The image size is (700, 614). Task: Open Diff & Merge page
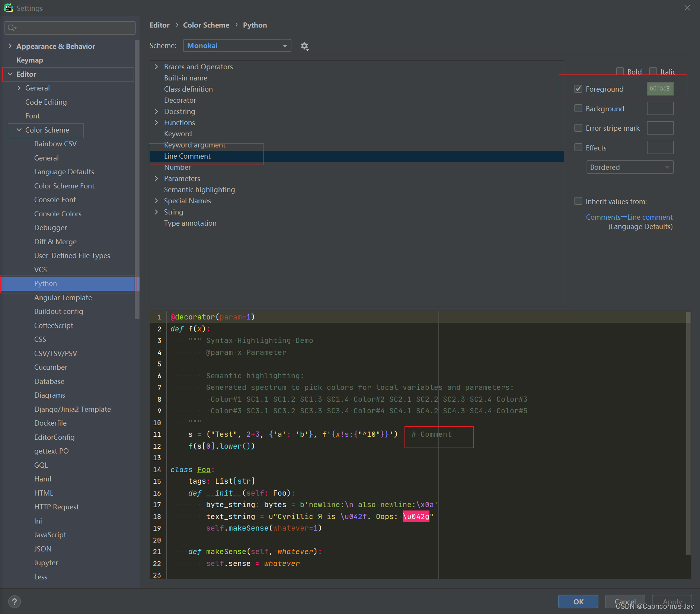55,242
